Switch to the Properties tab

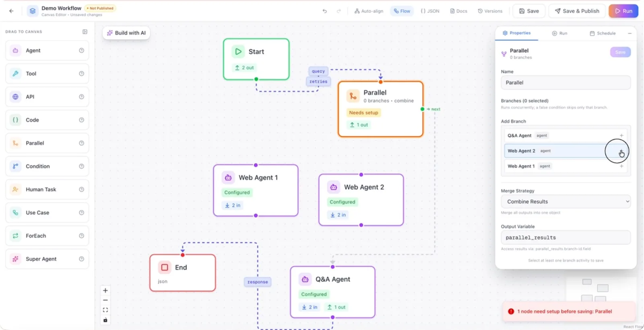(516, 33)
